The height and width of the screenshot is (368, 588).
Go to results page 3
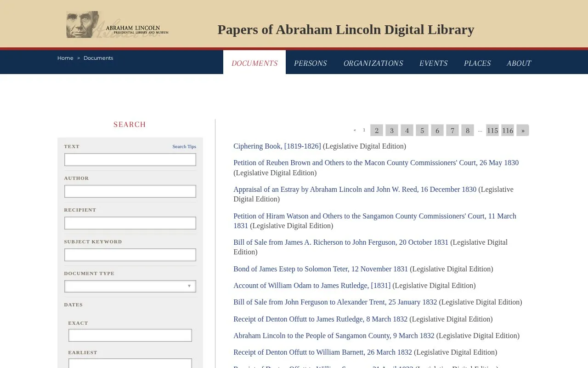pos(392,130)
